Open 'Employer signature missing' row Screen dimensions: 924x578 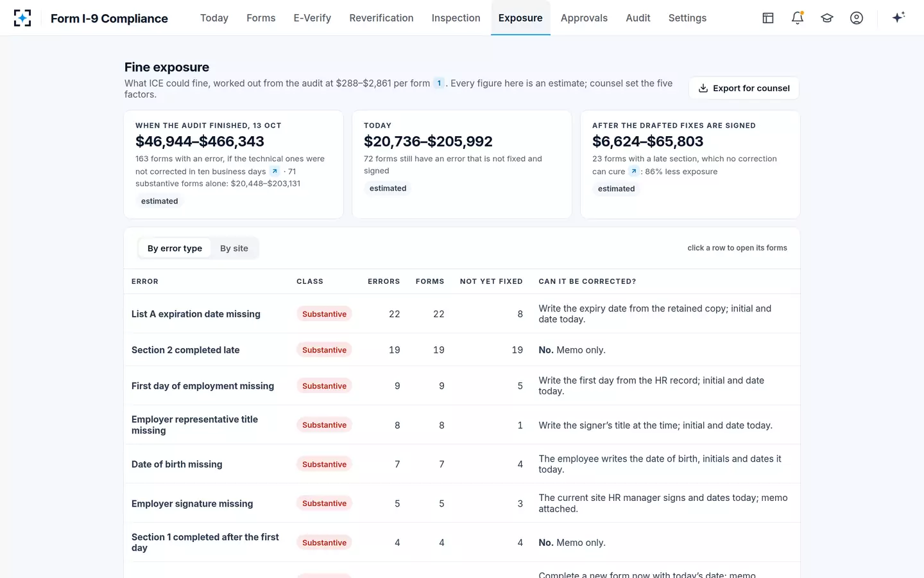462,503
